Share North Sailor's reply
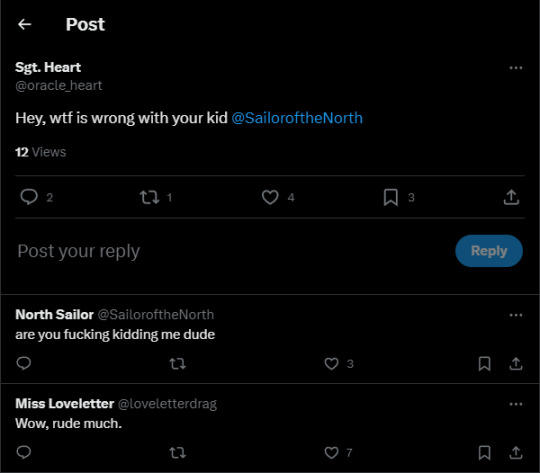Screen dimensions: 540x473 tap(516, 363)
